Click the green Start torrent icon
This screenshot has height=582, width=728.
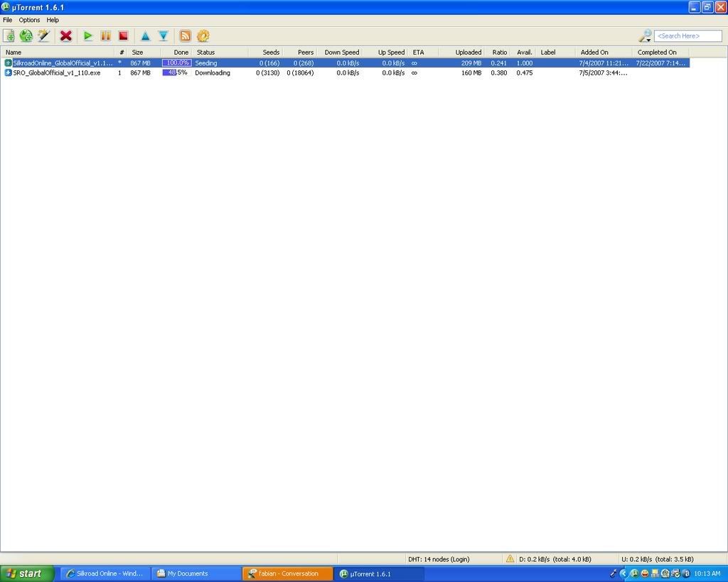tap(87, 36)
